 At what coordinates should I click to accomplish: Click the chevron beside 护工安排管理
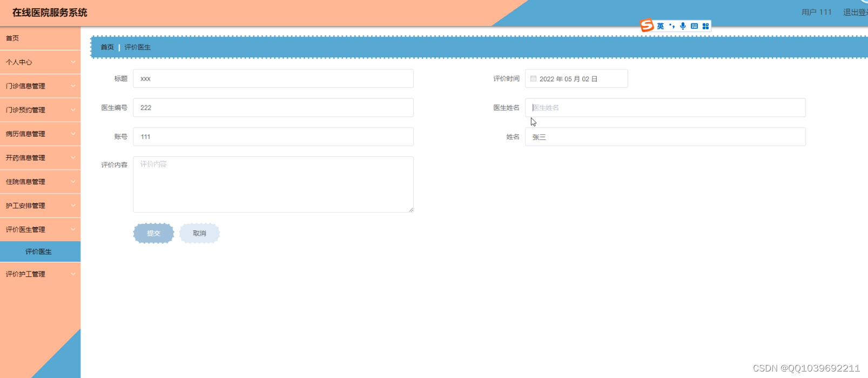point(73,205)
